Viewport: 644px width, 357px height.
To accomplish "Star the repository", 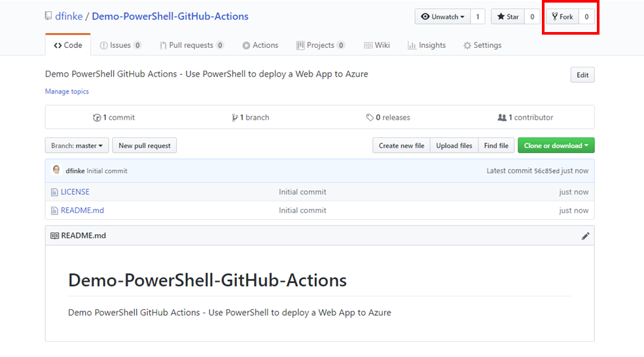I will pos(508,17).
